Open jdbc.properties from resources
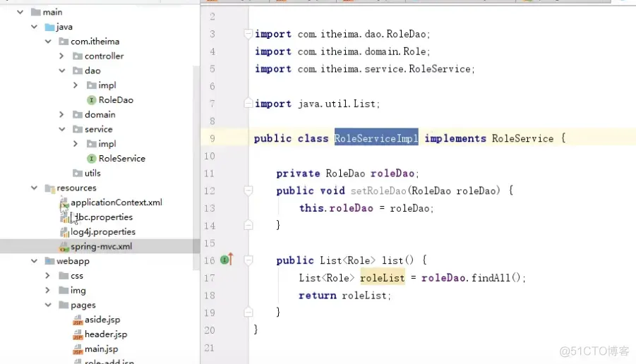The image size is (636, 364). (104, 217)
